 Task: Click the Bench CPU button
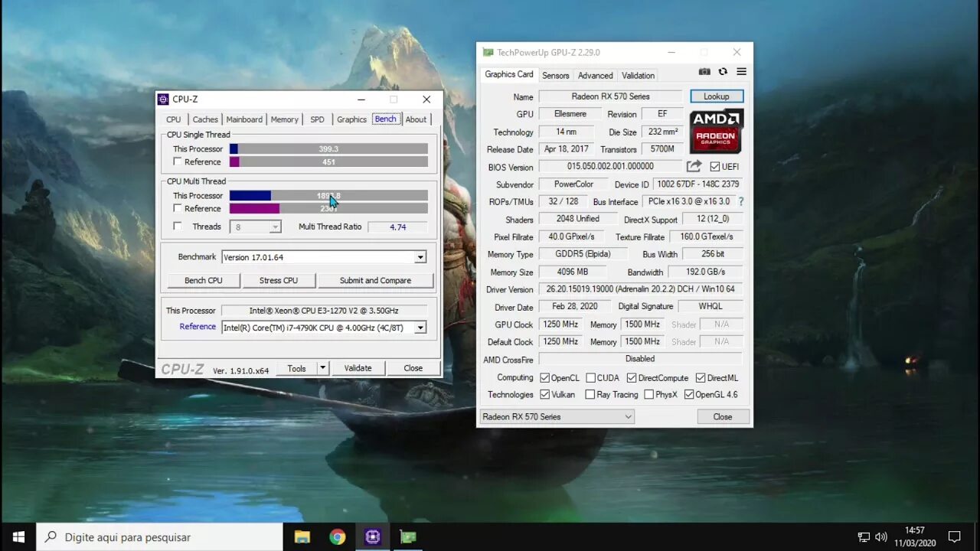[x=204, y=281]
